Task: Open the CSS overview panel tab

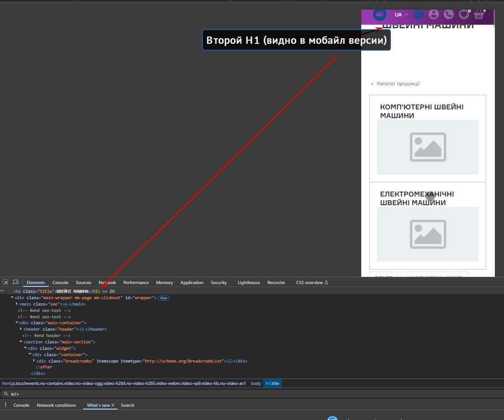Action: 312,282
